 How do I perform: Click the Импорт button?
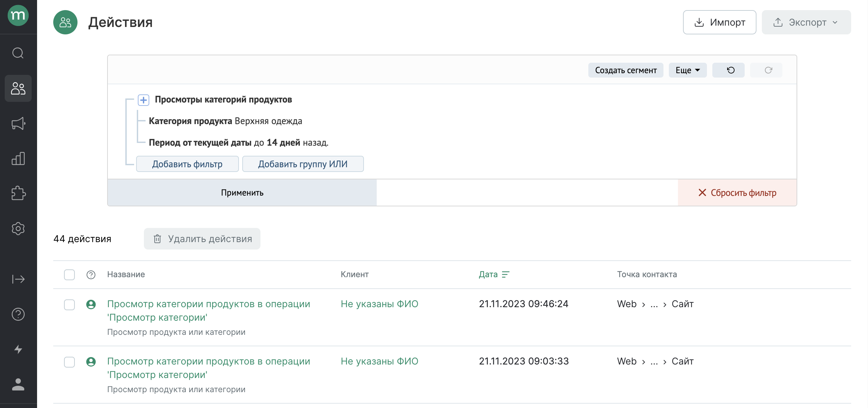(x=719, y=22)
